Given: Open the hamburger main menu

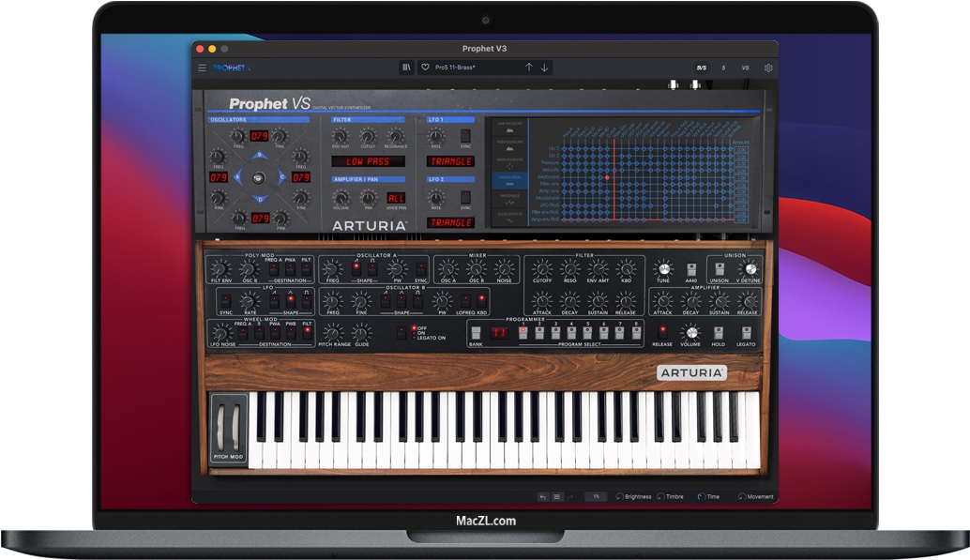Looking at the screenshot, I should point(201,68).
